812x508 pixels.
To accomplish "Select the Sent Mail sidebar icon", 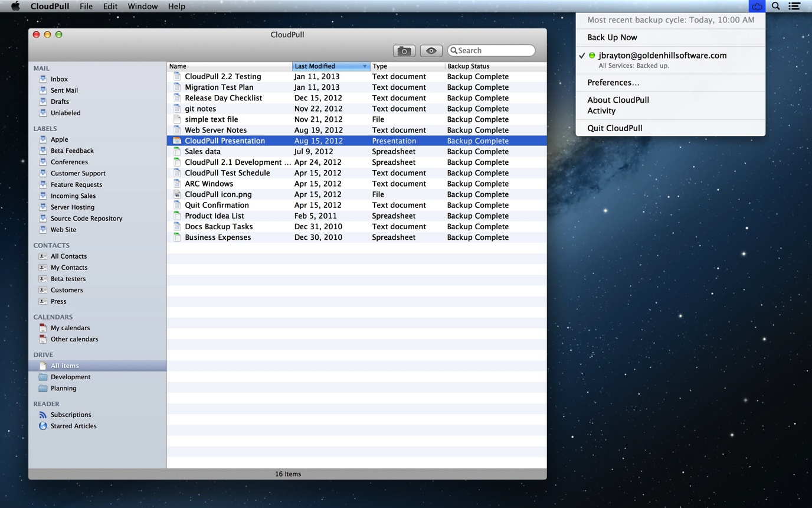I will [x=43, y=90].
